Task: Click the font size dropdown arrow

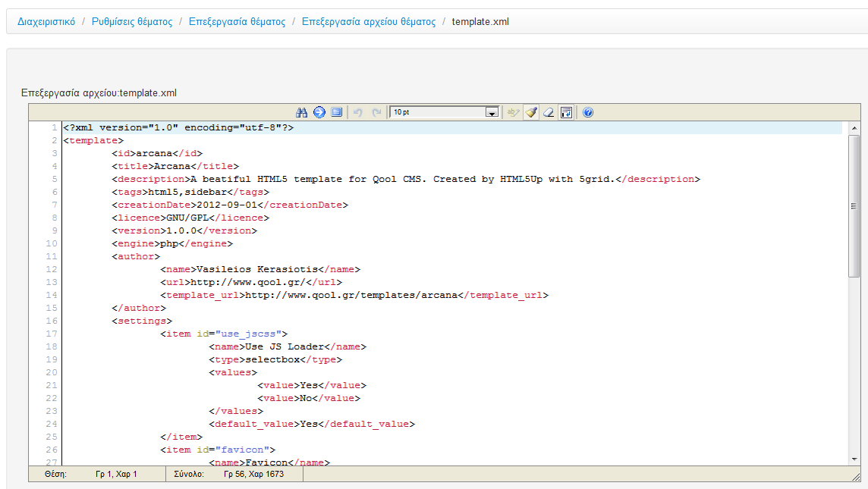Action: 492,112
